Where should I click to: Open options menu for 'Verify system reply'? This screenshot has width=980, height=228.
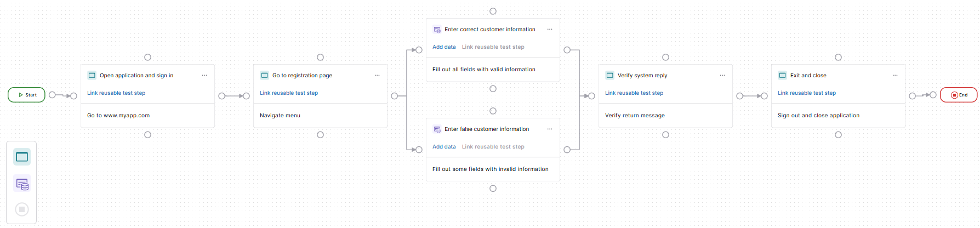pos(722,76)
